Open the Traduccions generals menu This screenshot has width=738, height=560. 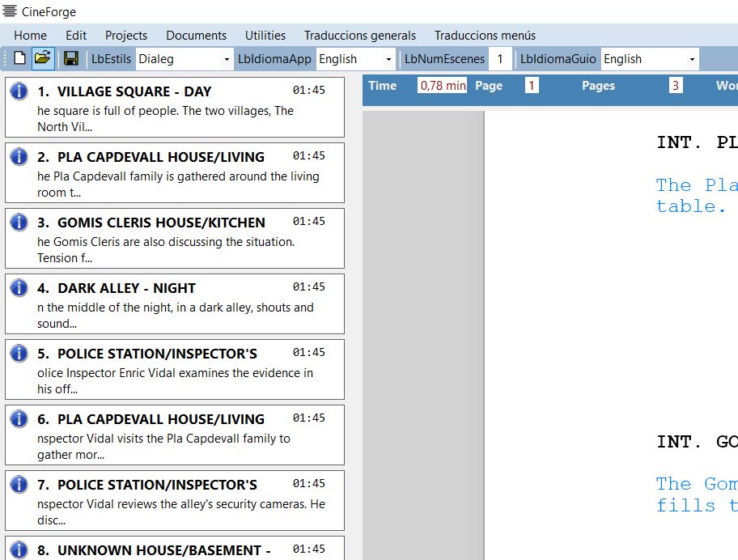point(360,36)
